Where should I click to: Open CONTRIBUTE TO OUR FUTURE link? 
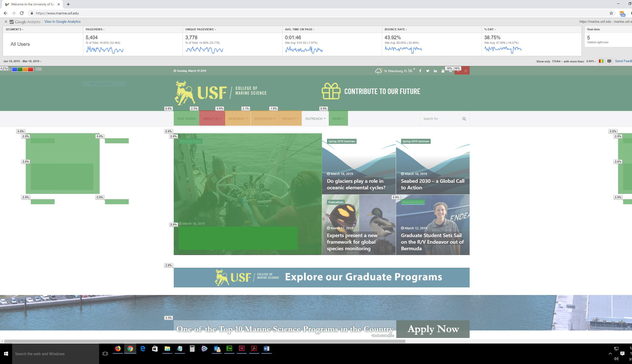pos(382,91)
